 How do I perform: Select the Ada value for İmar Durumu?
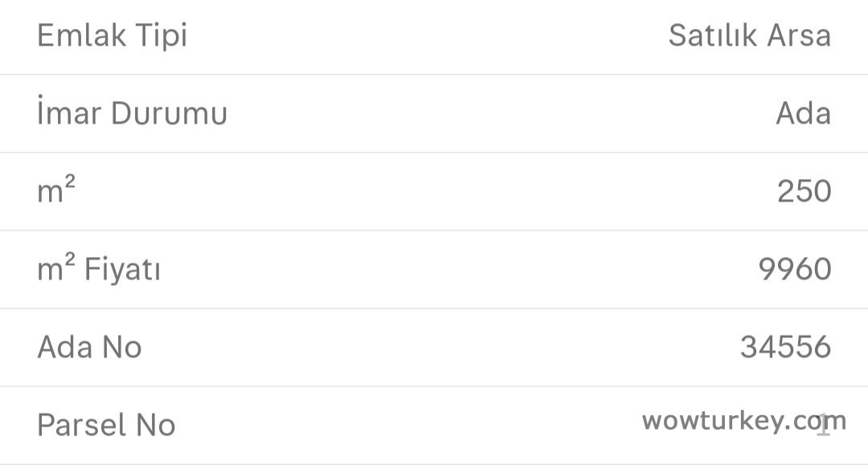[x=803, y=114]
